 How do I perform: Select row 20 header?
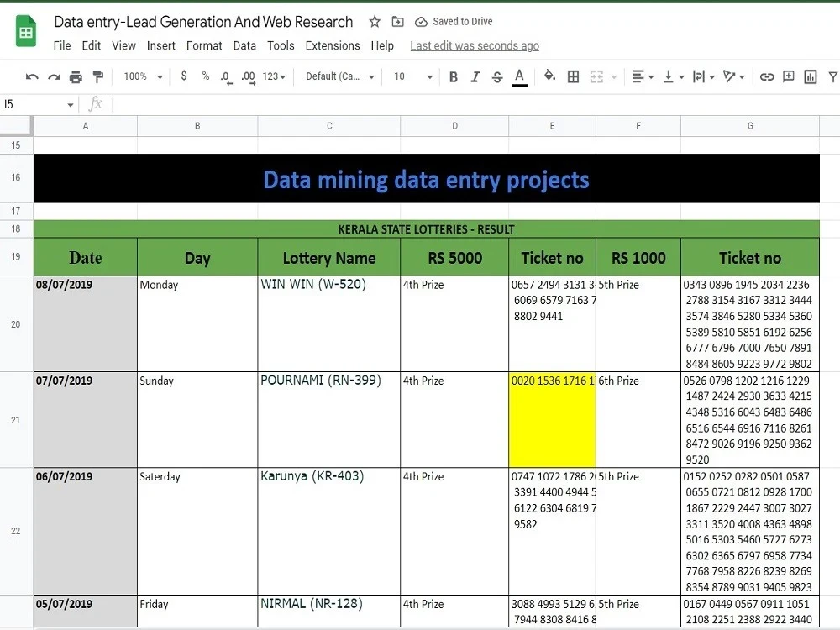[x=15, y=324]
